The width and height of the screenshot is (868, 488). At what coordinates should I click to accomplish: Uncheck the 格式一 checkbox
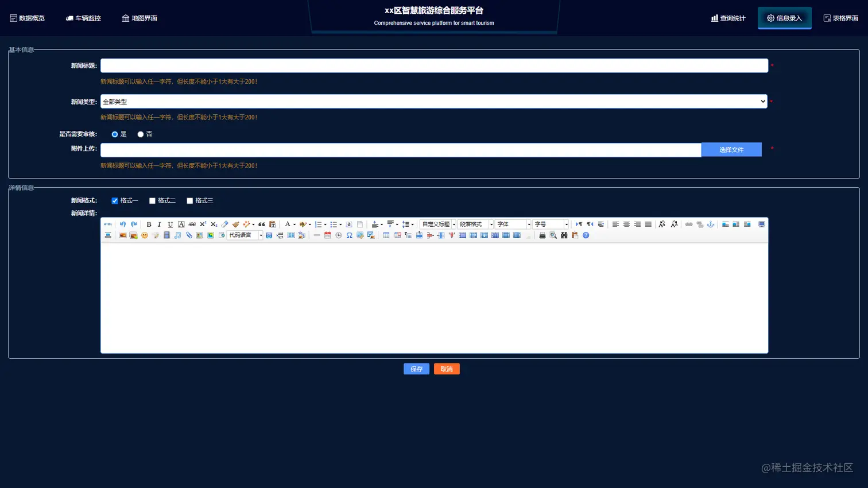tap(115, 201)
